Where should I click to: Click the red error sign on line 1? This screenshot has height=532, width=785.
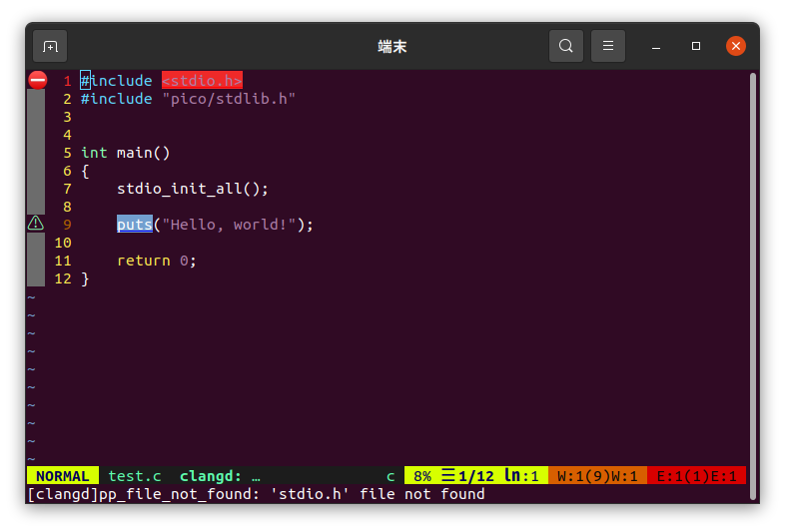click(38, 80)
